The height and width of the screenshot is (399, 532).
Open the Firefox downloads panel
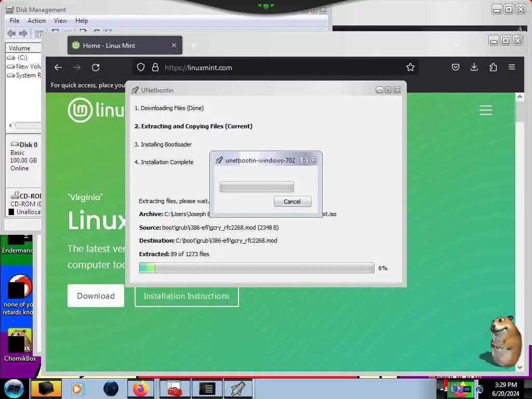(474, 67)
